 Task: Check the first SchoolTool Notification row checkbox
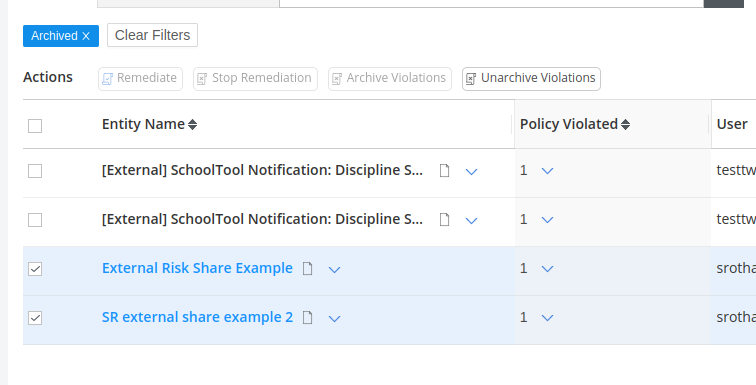click(35, 171)
